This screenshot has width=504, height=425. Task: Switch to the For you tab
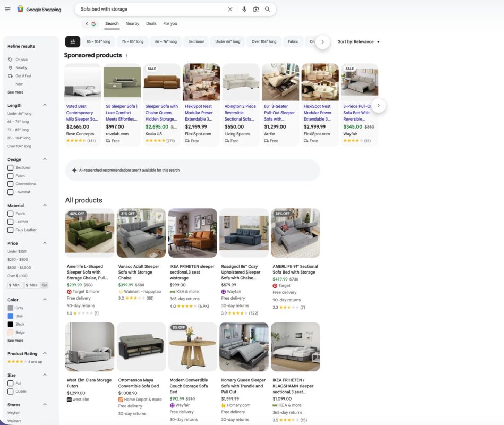tap(170, 24)
